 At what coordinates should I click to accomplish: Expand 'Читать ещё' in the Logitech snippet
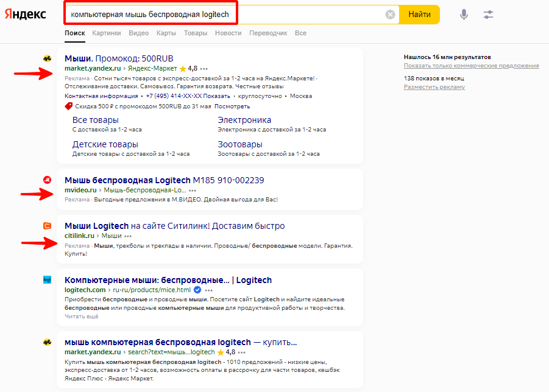(81, 316)
